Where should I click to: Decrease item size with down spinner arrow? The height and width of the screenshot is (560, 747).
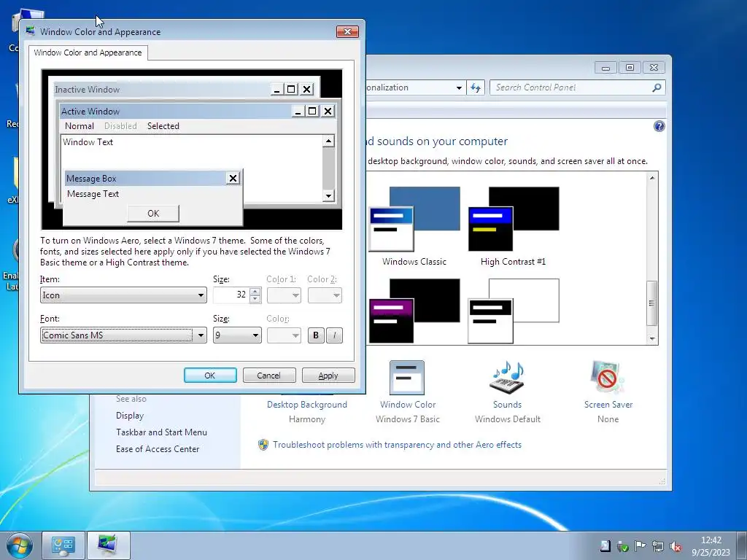coord(255,299)
